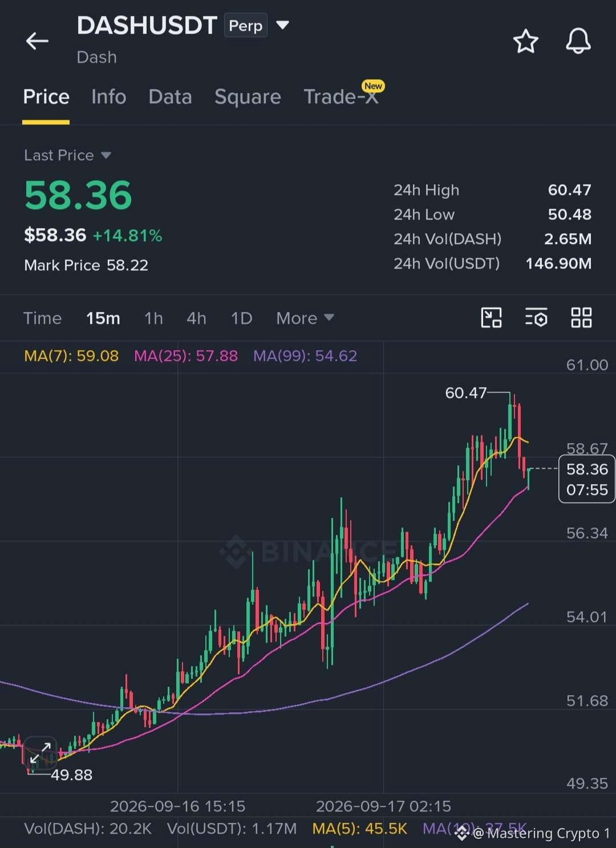The width and height of the screenshot is (616, 848).
Task: Expand the Last Price type dropdown
Action: click(x=106, y=155)
